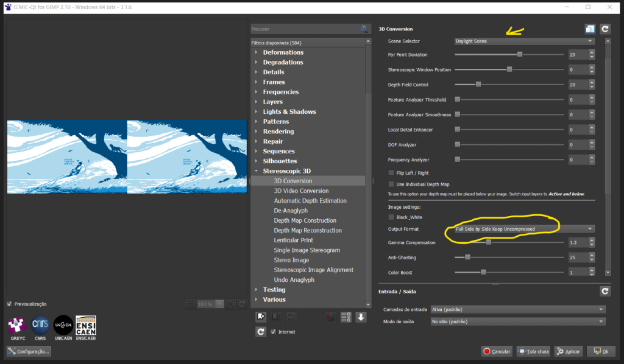The image size is (624, 364).
Task: Refresh the filter list with the reload icon
Action: (x=261, y=331)
